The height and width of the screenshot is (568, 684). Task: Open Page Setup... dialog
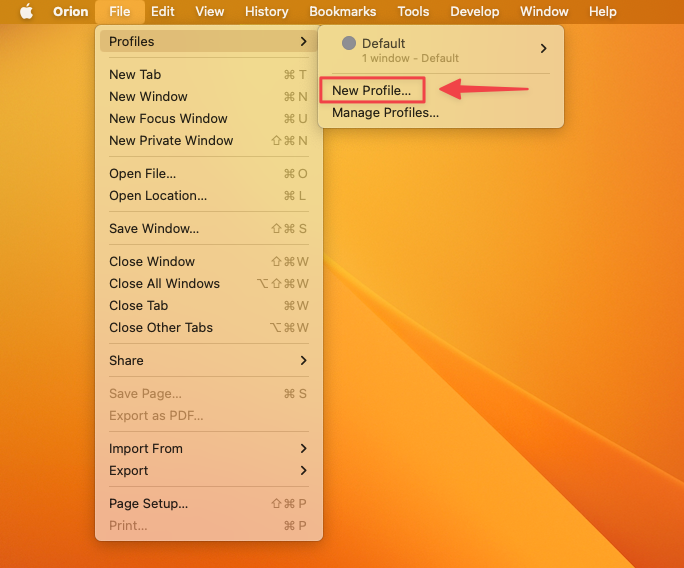[x=148, y=504]
